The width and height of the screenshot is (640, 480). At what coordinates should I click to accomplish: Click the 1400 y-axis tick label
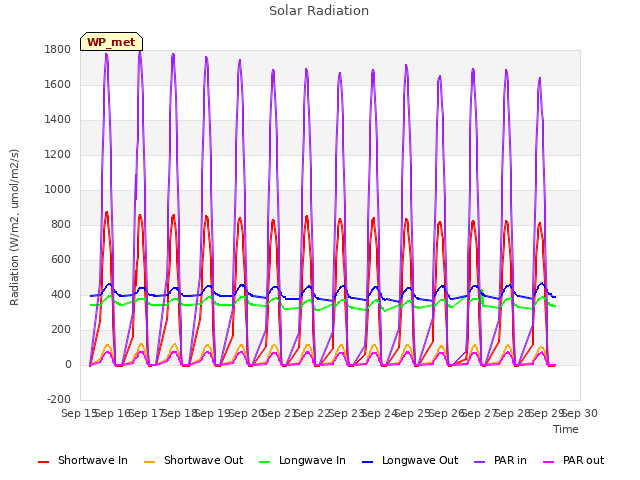[x=58, y=120]
